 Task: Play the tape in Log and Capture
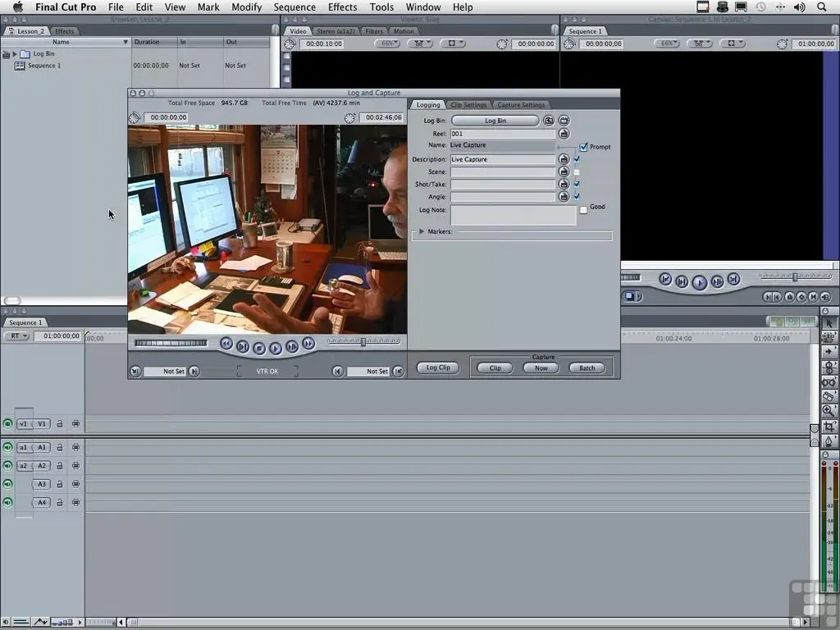(276, 348)
